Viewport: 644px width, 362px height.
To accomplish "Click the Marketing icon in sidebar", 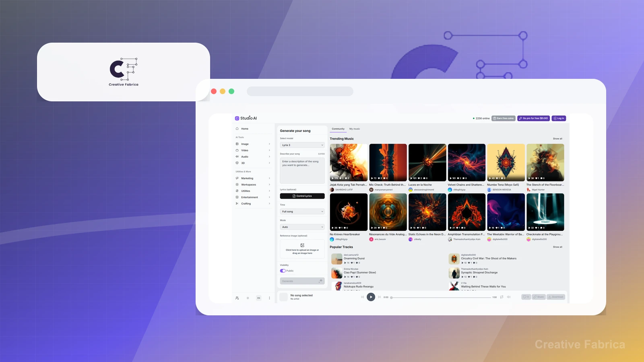I will [x=237, y=178].
